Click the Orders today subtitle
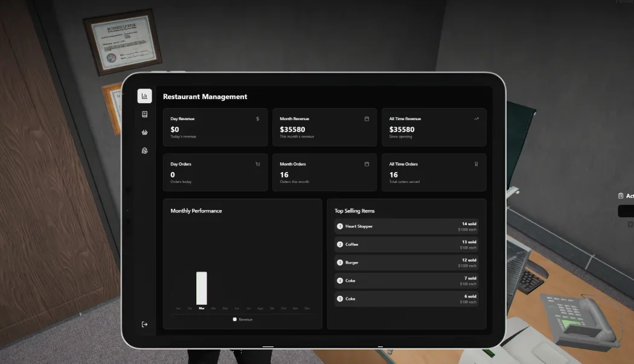 (181, 182)
